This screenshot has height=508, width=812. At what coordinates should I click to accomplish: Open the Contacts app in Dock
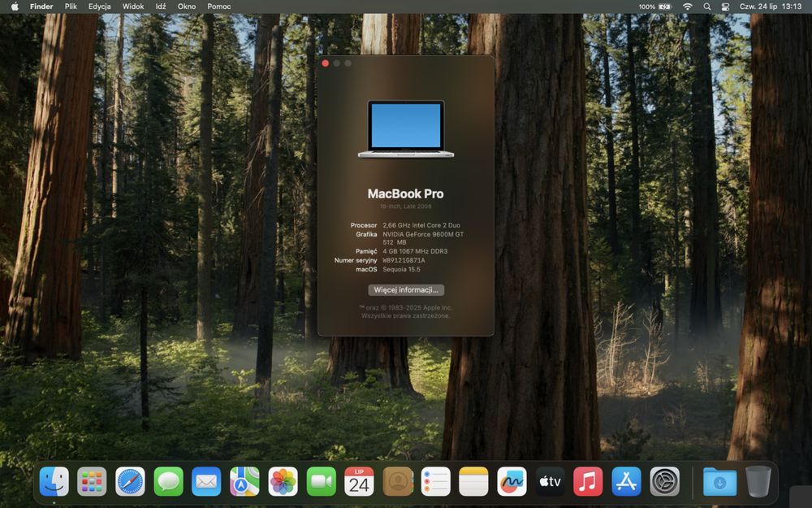pyautogui.click(x=397, y=481)
